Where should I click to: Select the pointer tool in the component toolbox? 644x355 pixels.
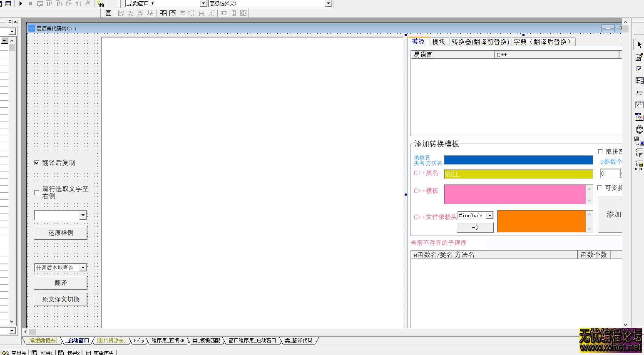639,44
